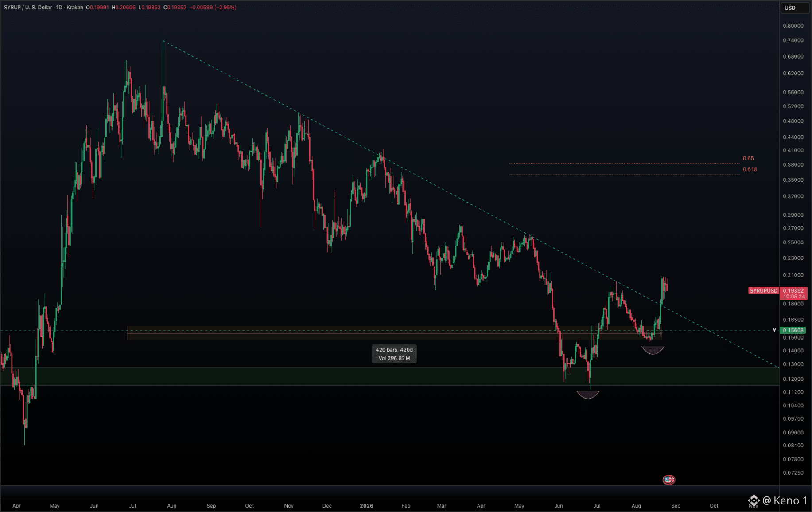812x512 pixels.
Task: Click the '420 bars, 420d' measurement label
Action: (x=394, y=350)
